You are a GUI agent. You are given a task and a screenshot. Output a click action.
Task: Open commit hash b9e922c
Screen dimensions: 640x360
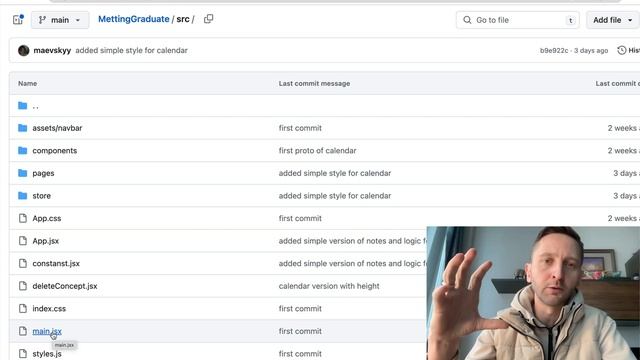click(554, 51)
